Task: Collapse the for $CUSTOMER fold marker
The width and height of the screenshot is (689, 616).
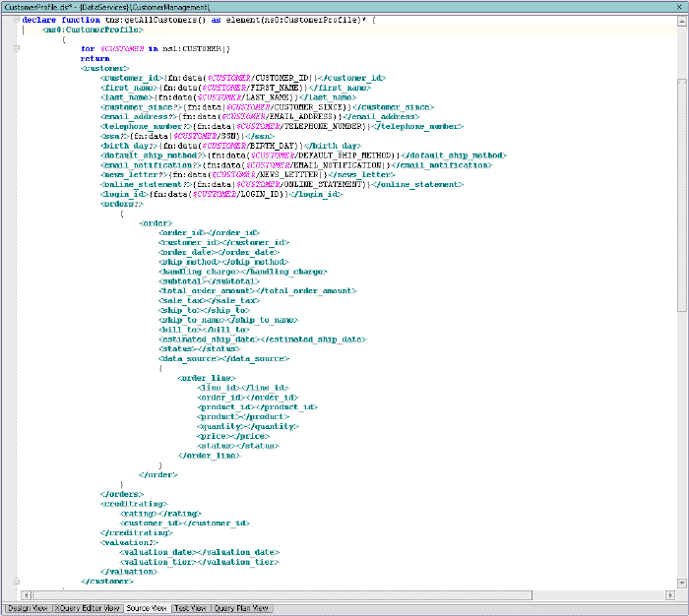Action: (17, 49)
